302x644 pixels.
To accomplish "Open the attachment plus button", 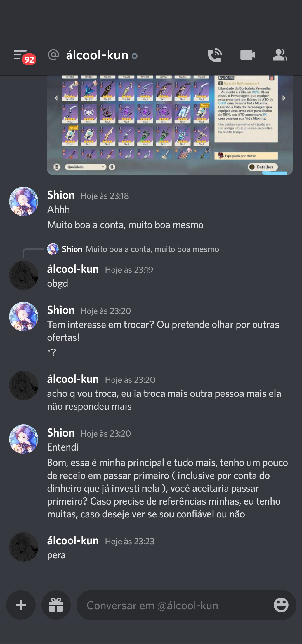I will point(21,605).
